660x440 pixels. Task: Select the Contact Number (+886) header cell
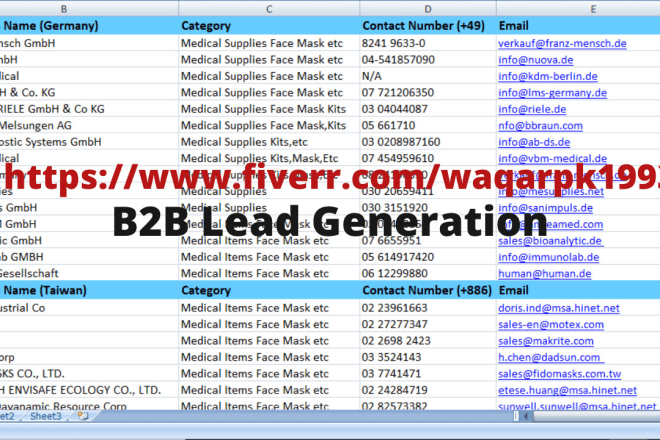[428, 290]
